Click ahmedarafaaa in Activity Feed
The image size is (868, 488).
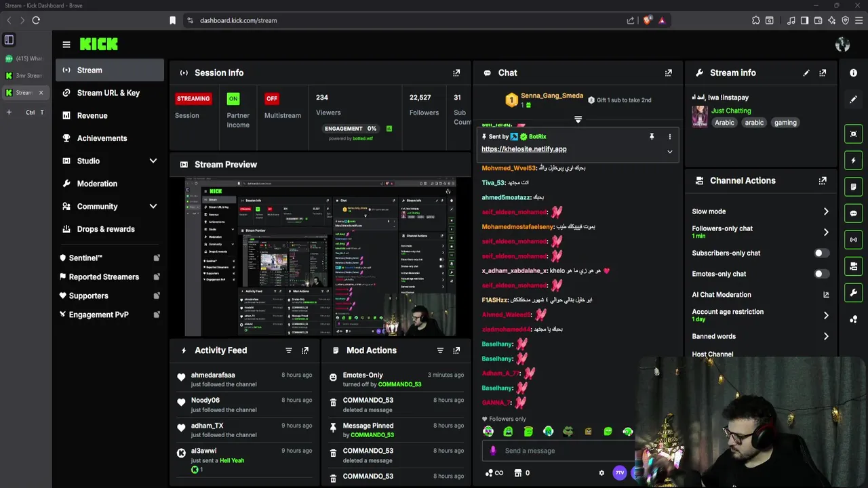coord(213,375)
